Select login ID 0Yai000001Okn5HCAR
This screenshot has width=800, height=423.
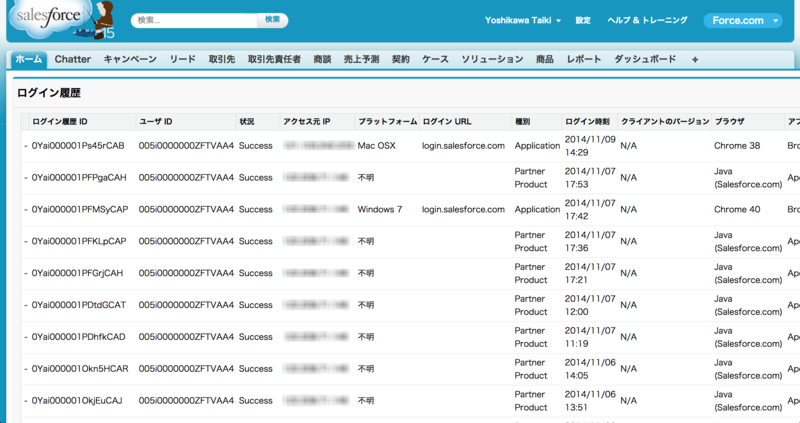coord(80,368)
